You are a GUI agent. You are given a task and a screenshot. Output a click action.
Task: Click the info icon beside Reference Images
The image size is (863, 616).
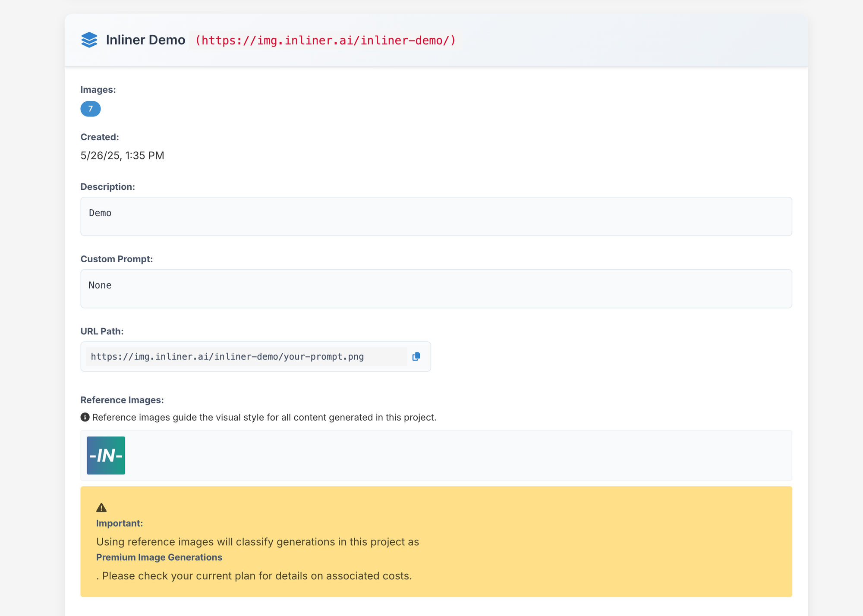coord(85,417)
